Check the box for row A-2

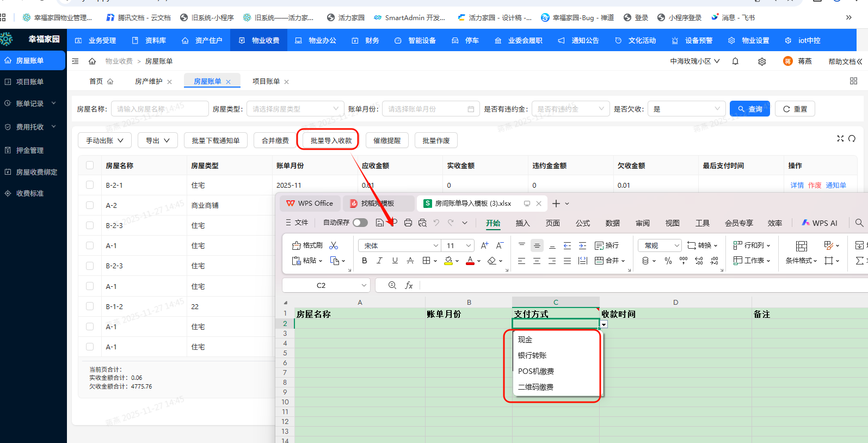[x=90, y=205]
